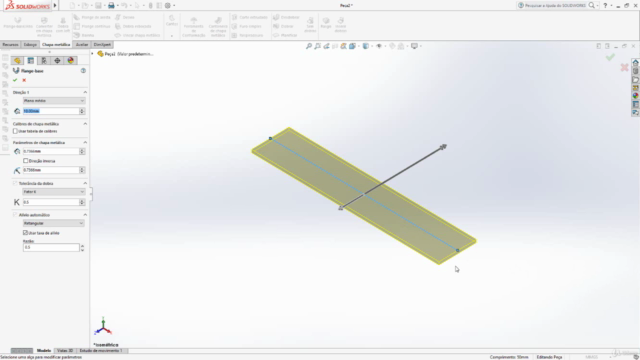
Task: Click the green OK checkmark in Flange-base panel
Action: (15, 80)
